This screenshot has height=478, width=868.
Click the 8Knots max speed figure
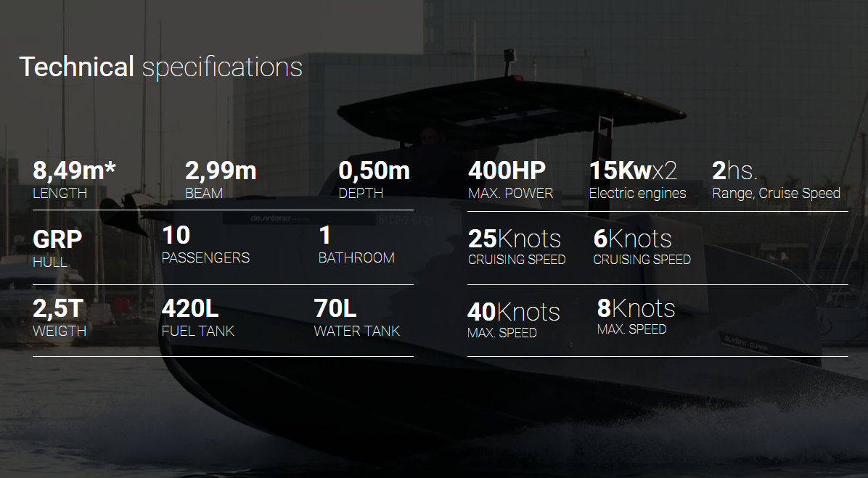[x=636, y=308]
